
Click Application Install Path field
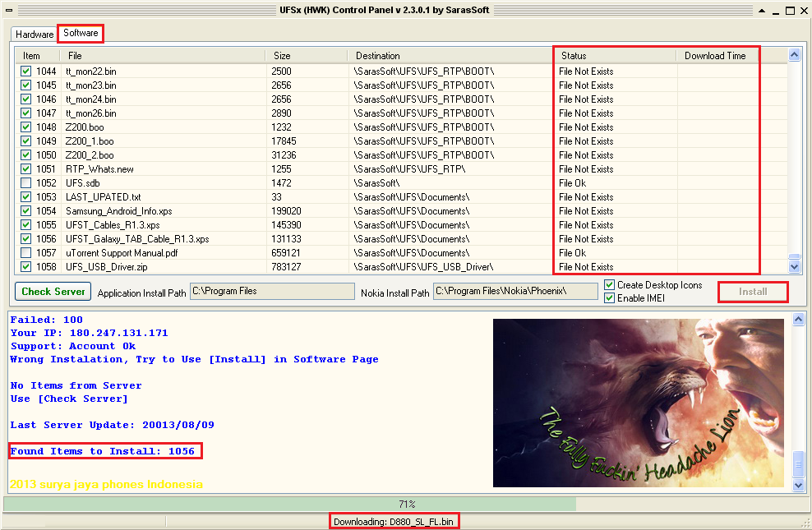272,292
